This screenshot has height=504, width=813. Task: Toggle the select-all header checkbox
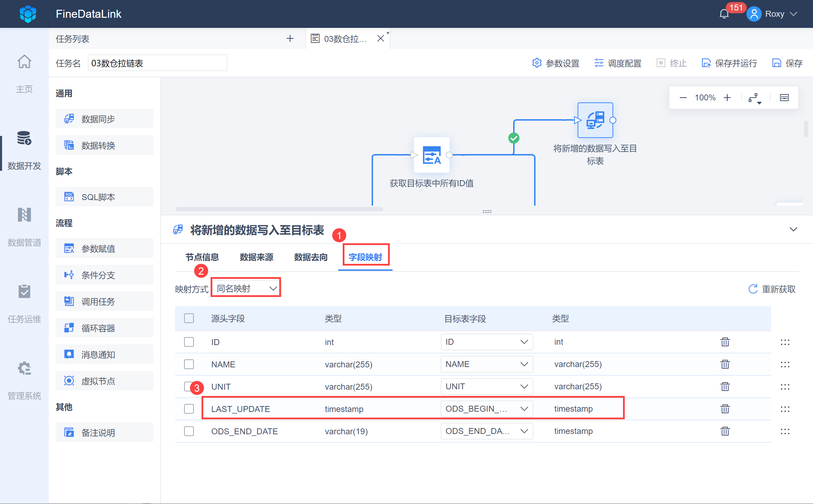pyautogui.click(x=189, y=318)
